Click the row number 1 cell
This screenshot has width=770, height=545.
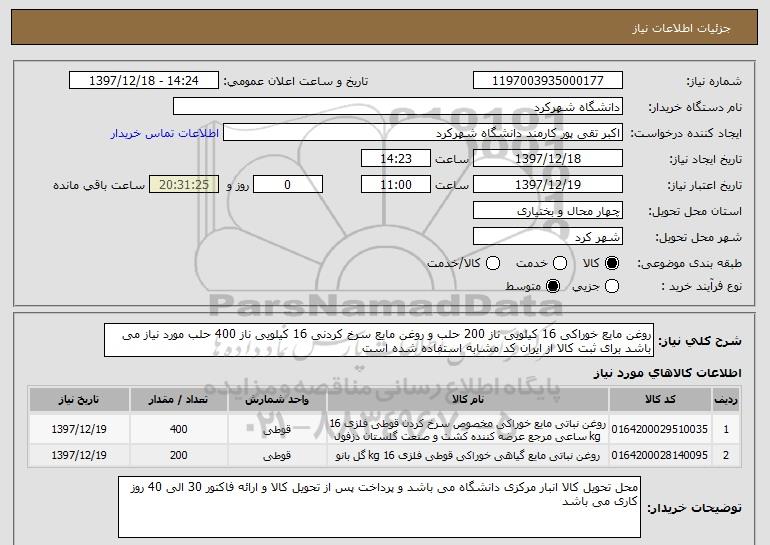726,429
